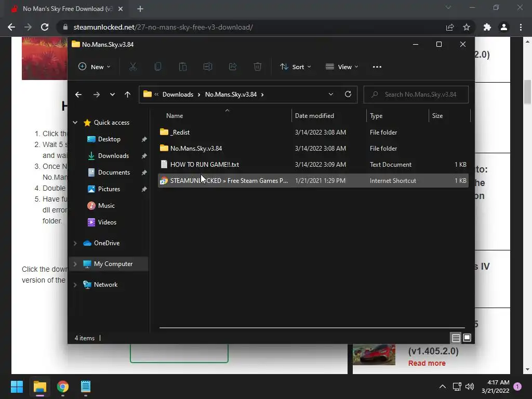
Task: Click the Chrome address bar URL
Action: (163, 27)
